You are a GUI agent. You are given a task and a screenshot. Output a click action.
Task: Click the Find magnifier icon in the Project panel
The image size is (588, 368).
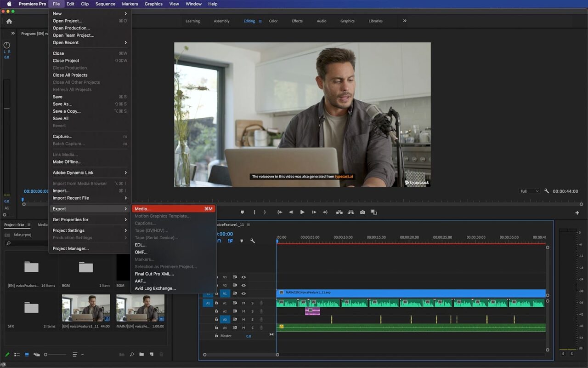point(132,354)
